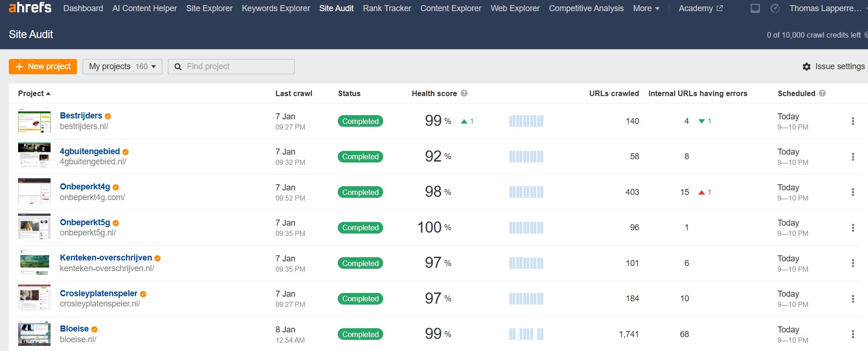Click verified badge next to Bestrijders

click(108, 116)
